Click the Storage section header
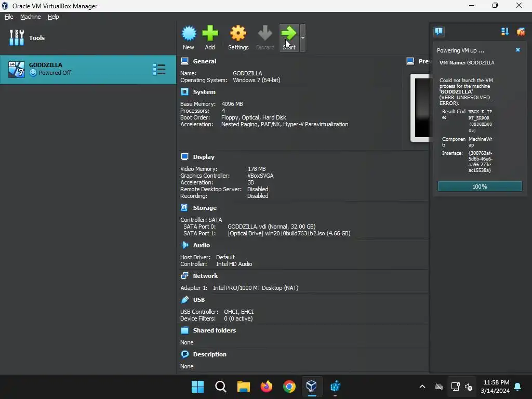 coord(205,208)
